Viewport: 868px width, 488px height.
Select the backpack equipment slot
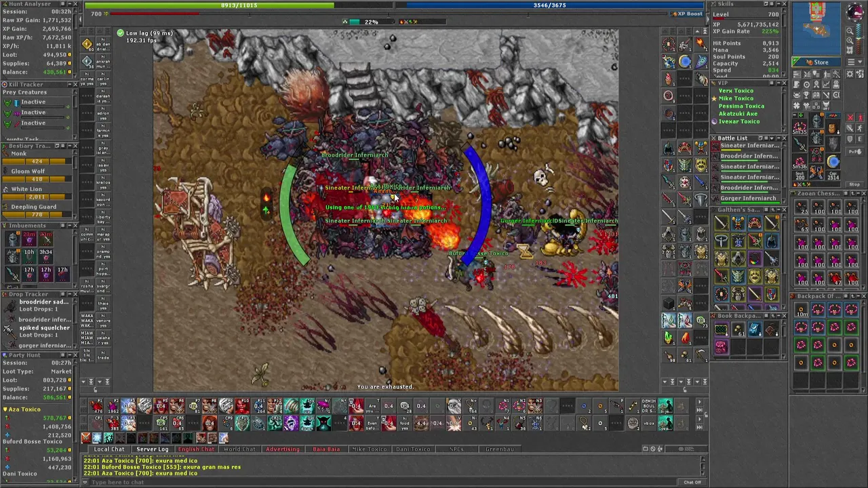[833, 128]
